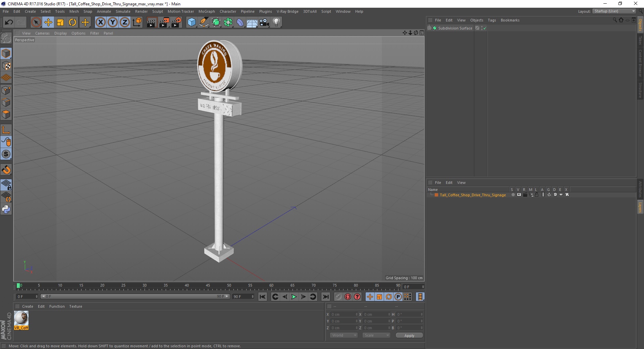Open material manager Texture menu
This screenshot has width=644, height=349.
tap(75, 306)
